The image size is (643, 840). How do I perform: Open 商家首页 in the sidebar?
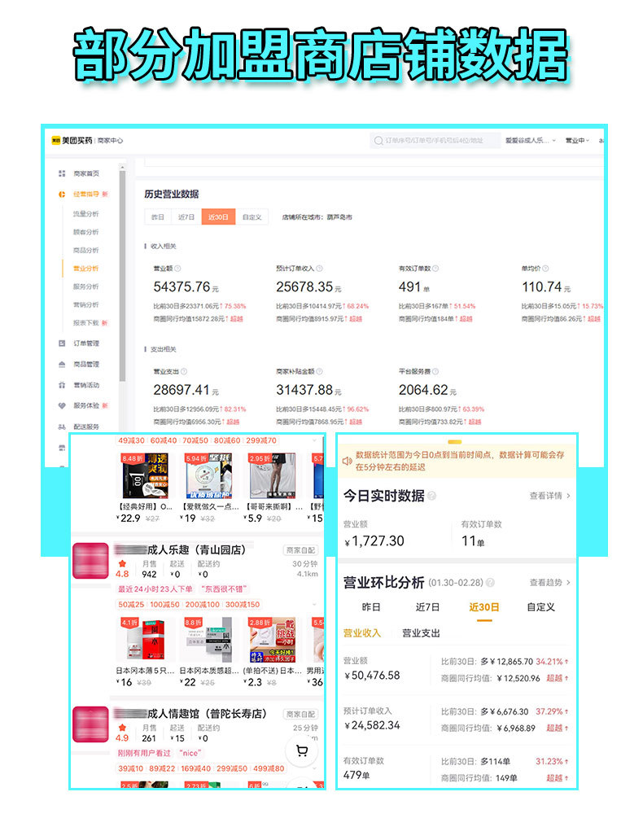(86, 173)
